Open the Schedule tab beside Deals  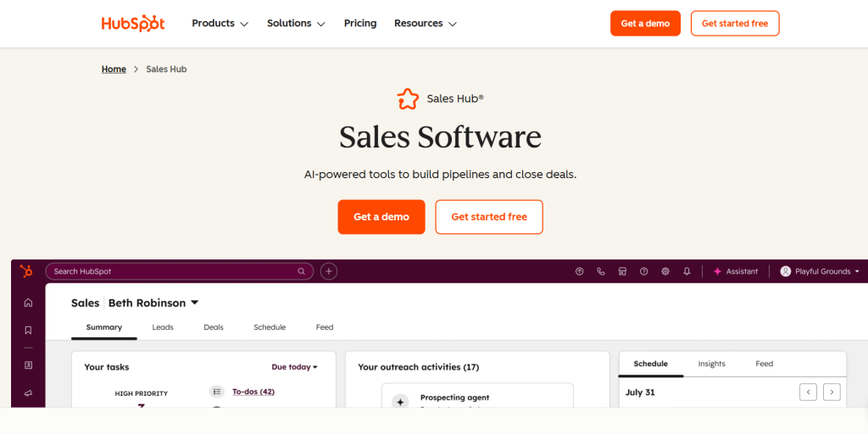270,327
